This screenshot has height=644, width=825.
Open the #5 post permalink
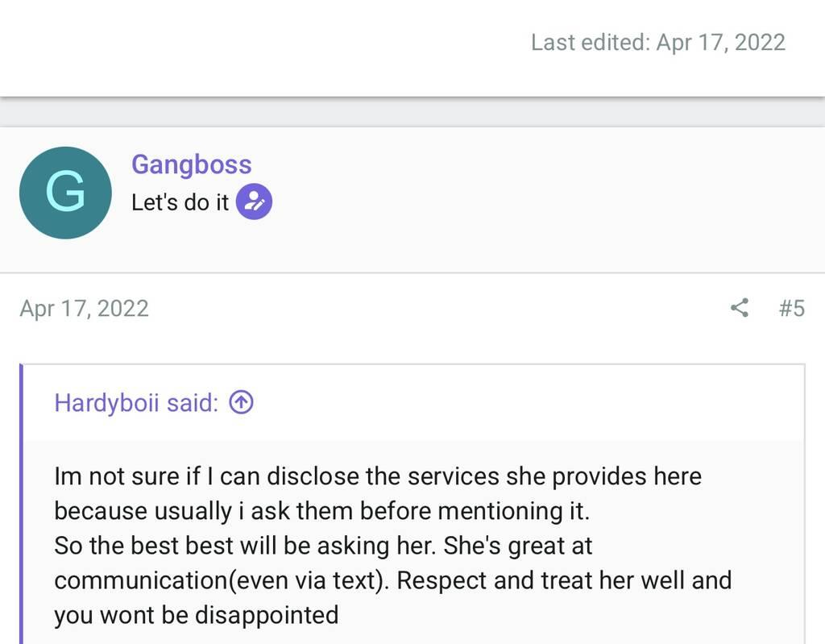(x=791, y=308)
